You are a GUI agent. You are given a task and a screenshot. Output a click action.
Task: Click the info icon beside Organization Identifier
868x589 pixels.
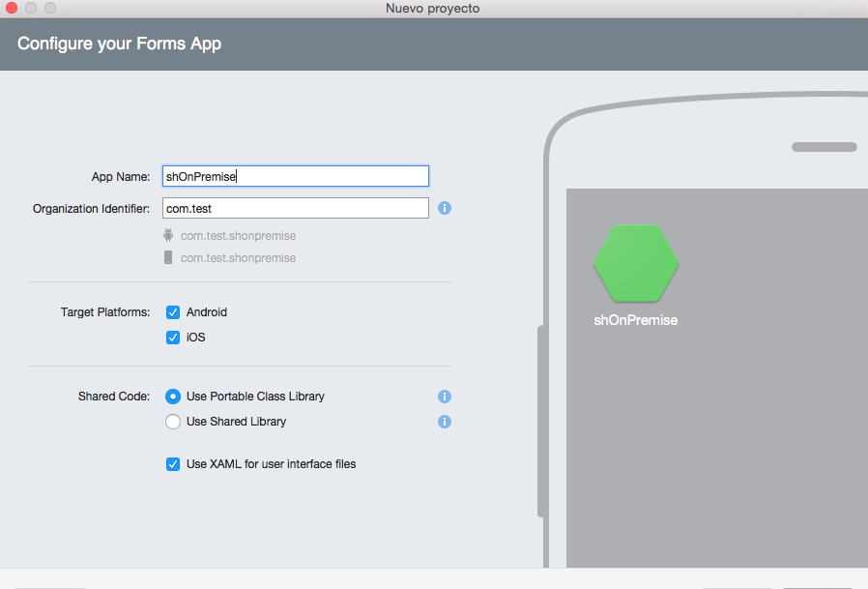point(445,208)
